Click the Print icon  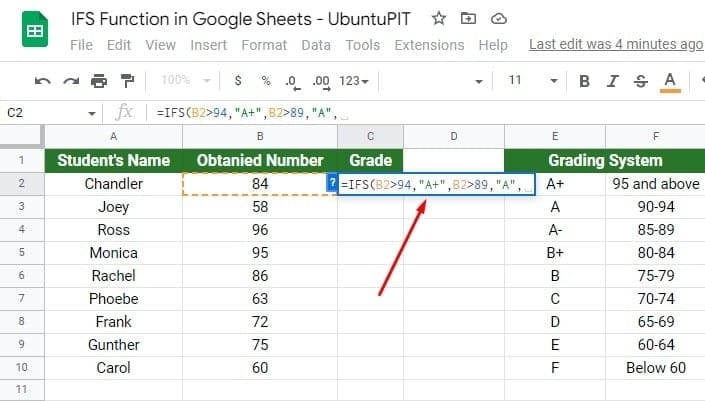[x=98, y=81]
